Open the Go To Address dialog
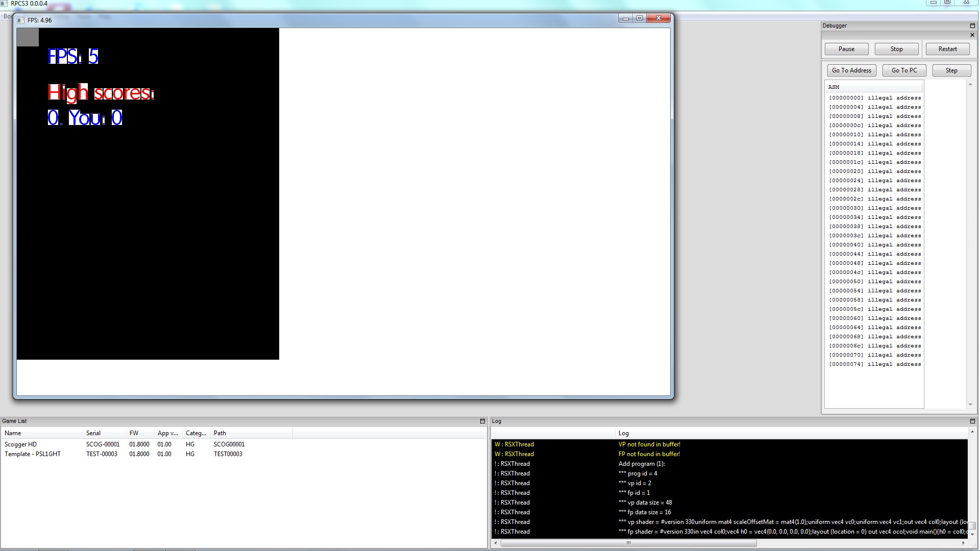The height and width of the screenshot is (551, 980). pos(851,70)
